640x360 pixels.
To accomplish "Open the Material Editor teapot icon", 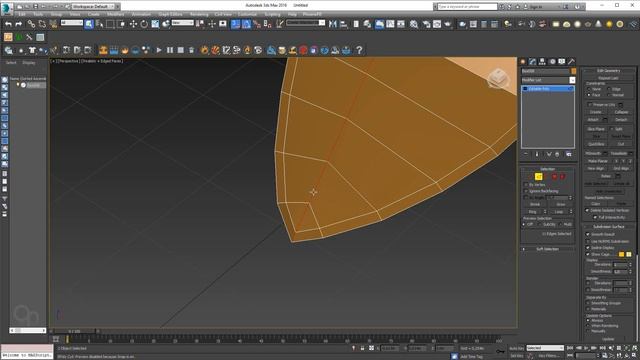I will point(414,24).
